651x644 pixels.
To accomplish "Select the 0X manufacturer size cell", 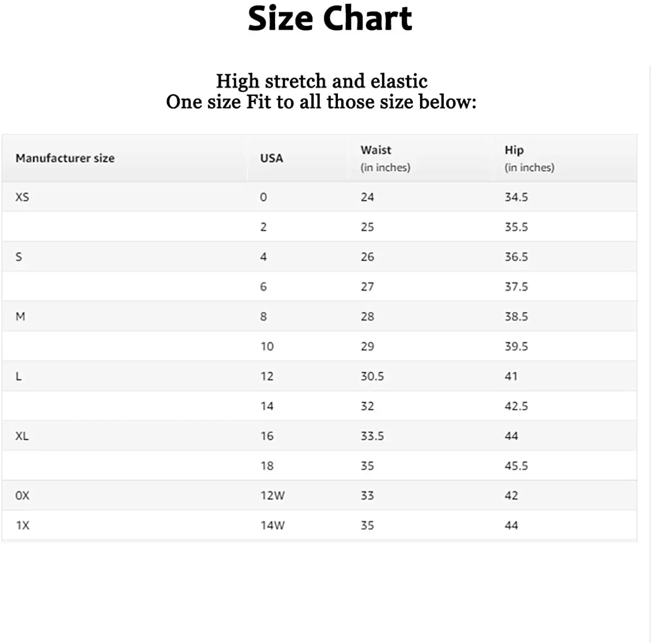I will point(22,495).
